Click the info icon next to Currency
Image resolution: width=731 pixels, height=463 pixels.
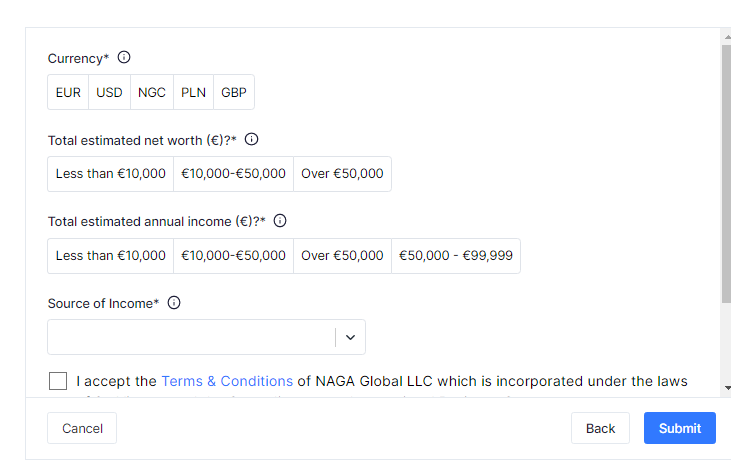pyautogui.click(x=124, y=58)
